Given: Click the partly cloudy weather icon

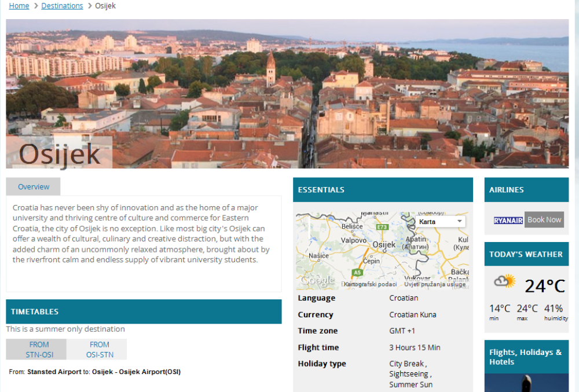Looking at the screenshot, I should click(505, 281).
